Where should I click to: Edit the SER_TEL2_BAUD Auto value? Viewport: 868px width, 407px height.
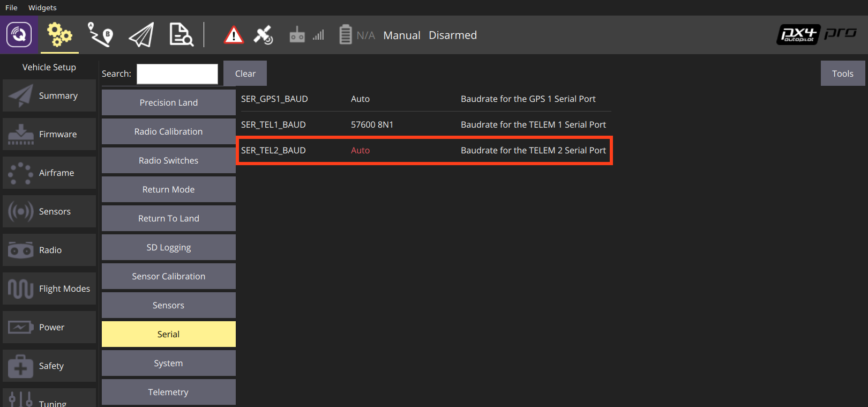(x=360, y=151)
